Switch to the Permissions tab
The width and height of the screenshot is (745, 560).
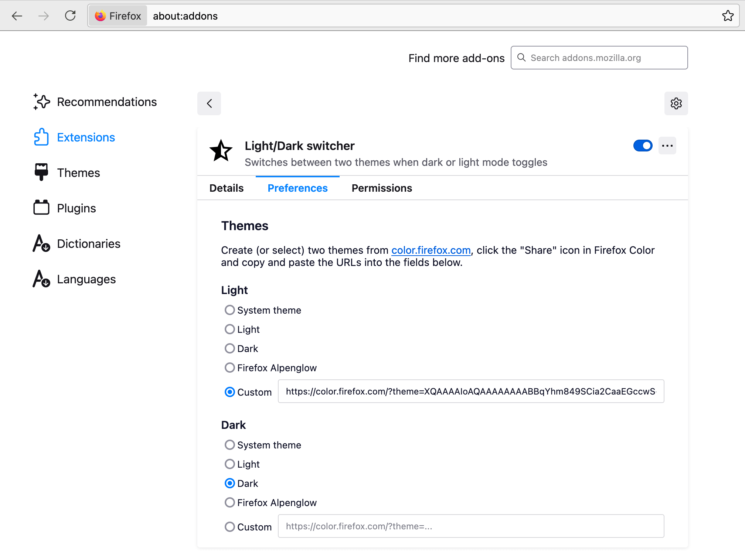click(381, 188)
